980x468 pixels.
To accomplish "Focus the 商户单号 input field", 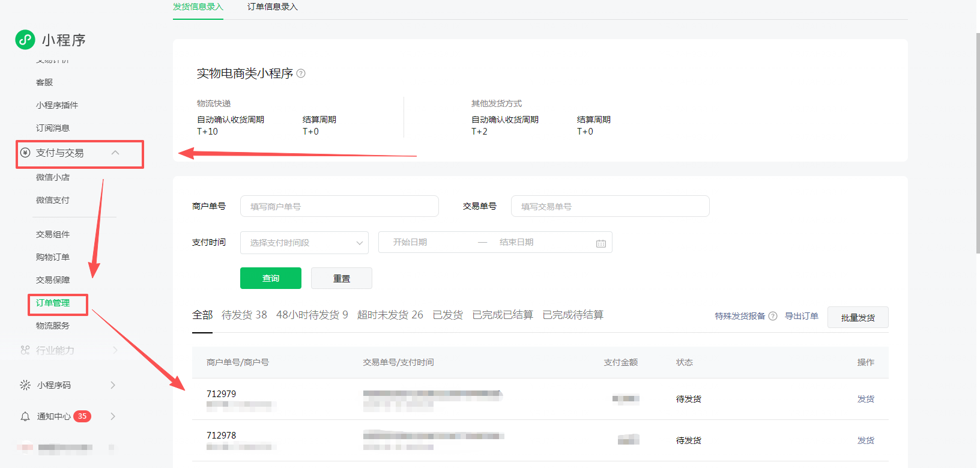I will coord(339,206).
